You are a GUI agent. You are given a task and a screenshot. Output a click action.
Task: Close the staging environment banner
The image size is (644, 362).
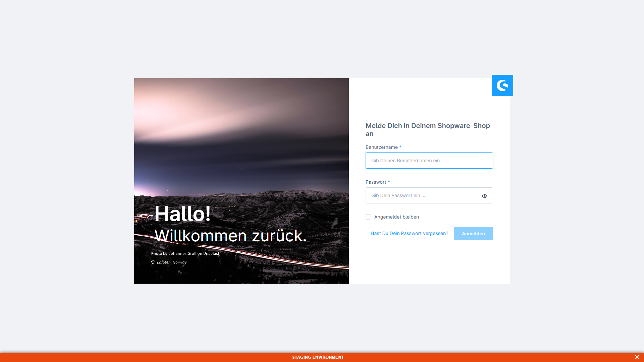tap(637, 357)
